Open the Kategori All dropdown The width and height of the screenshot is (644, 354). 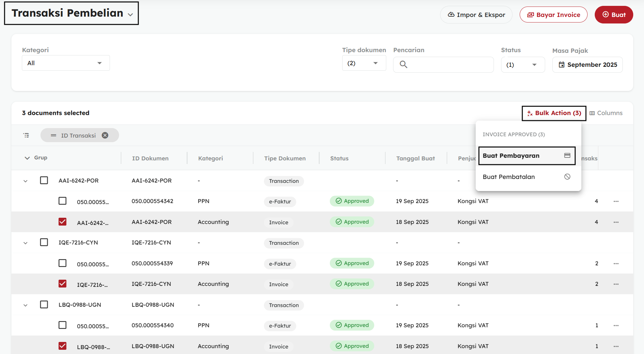[x=66, y=63]
